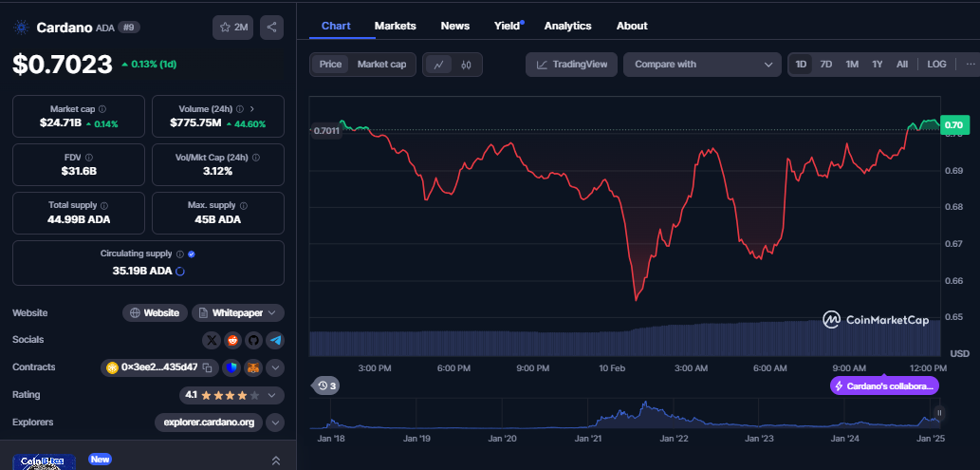Open Cardano's Reddit social link
The image size is (980, 470).
[x=232, y=340]
